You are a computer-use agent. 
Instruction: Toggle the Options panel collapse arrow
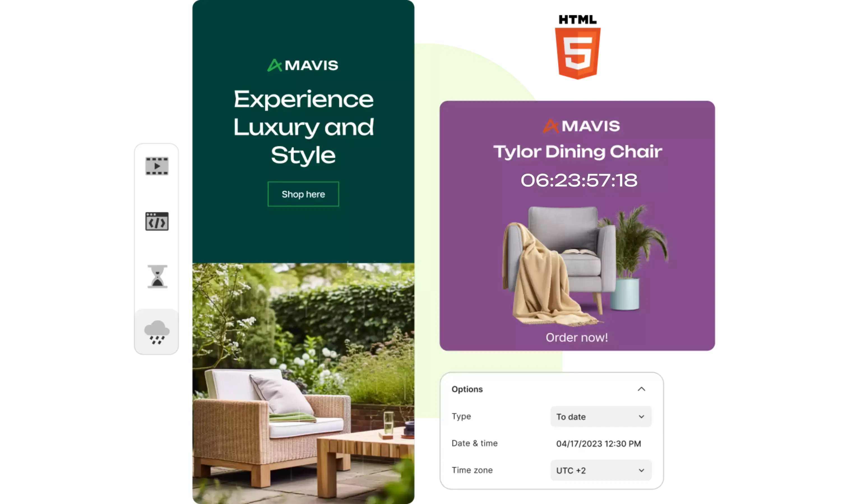pos(641,389)
